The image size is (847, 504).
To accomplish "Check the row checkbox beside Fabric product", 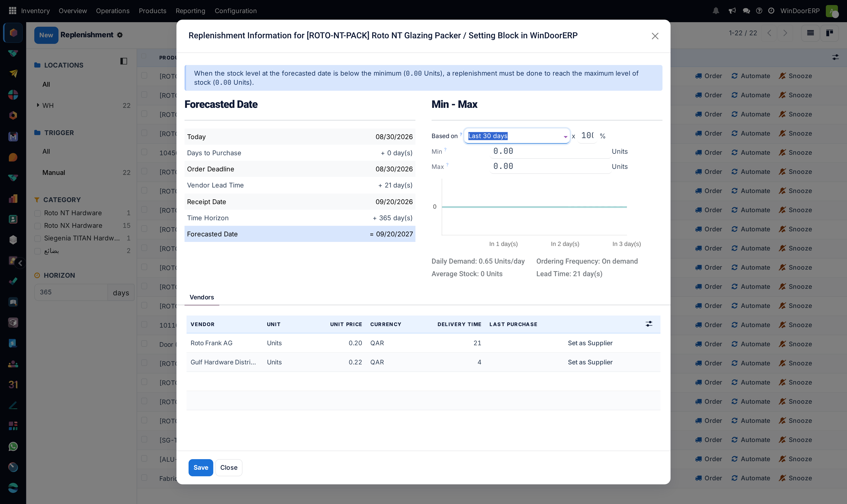I will click(144, 478).
